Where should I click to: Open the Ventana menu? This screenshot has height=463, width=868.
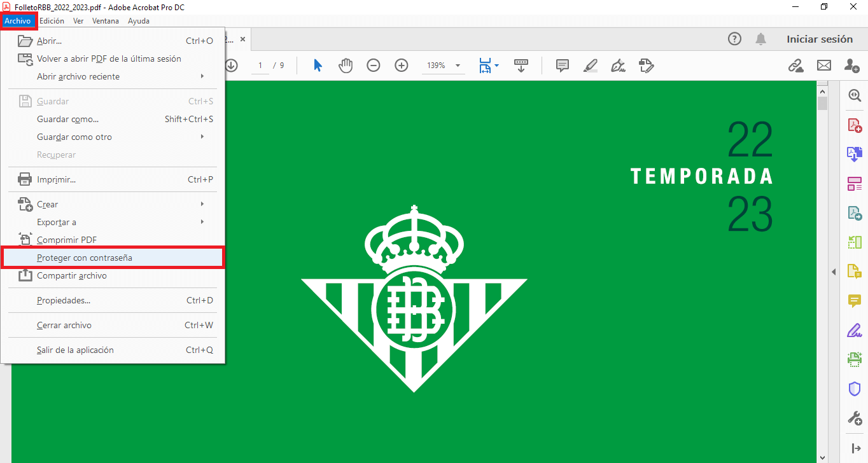coord(106,21)
